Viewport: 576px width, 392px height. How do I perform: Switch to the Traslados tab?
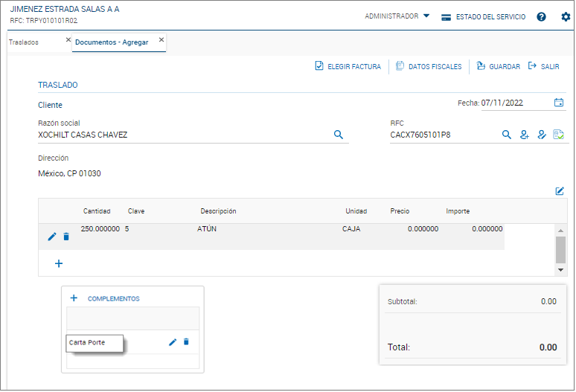[24, 42]
